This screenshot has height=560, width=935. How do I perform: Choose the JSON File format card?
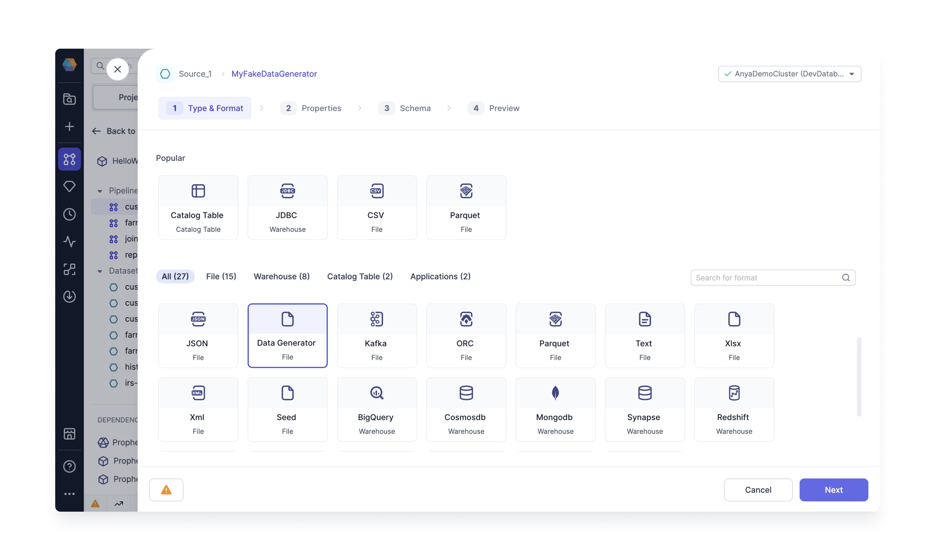click(x=198, y=335)
